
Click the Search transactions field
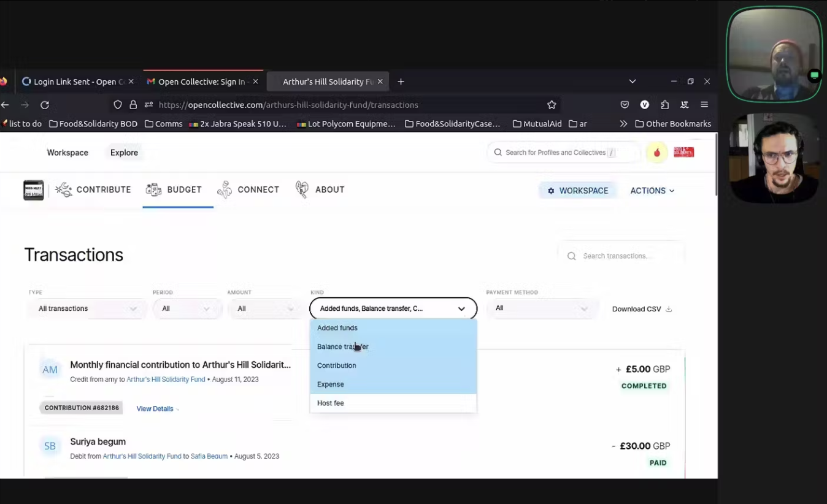tap(621, 256)
